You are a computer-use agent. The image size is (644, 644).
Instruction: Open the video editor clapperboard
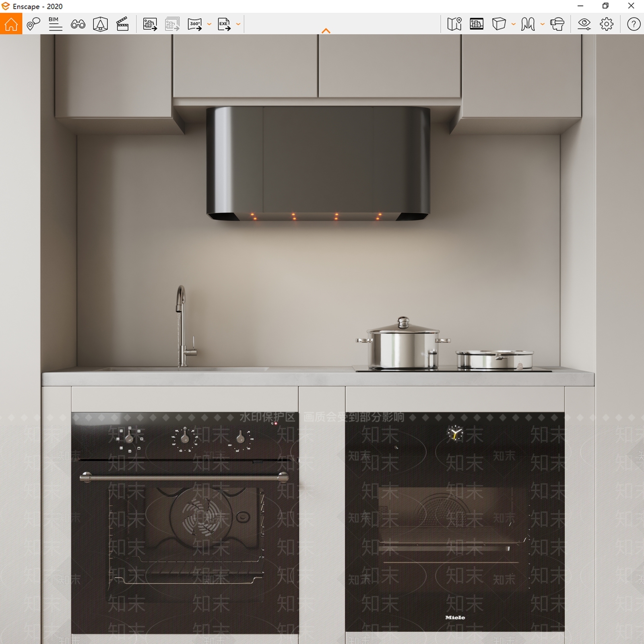[x=122, y=24]
